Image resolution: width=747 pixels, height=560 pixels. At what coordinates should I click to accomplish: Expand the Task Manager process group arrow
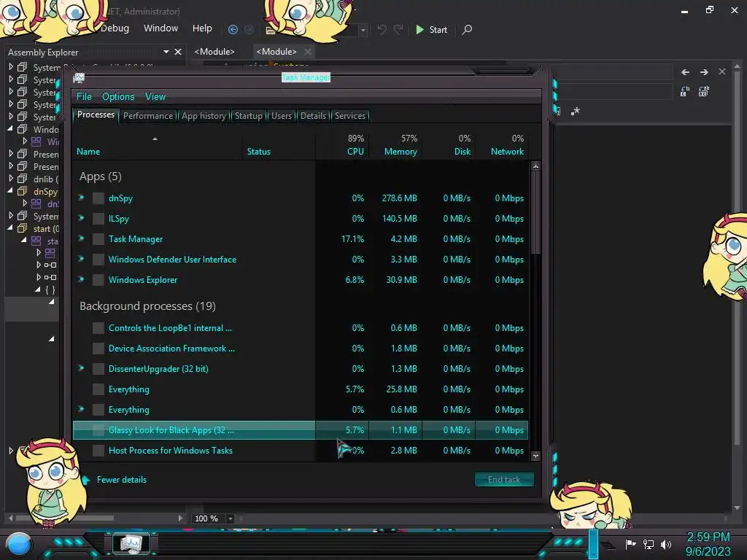click(x=82, y=238)
